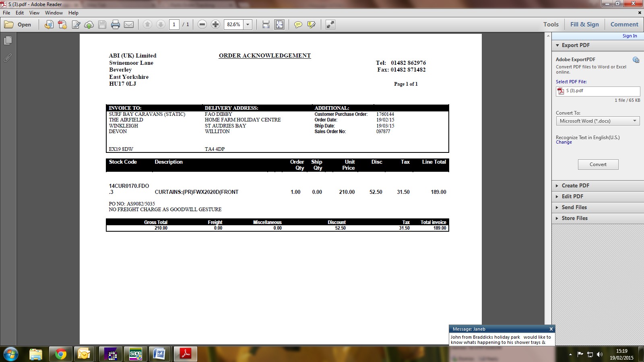This screenshot has height=362, width=644.
Task: Click the zoom out minus button
Action: tap(202, 25)
